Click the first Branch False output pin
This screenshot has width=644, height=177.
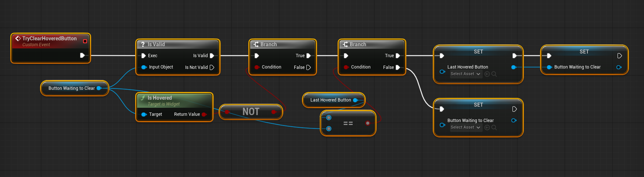click(x=309, y=67)
